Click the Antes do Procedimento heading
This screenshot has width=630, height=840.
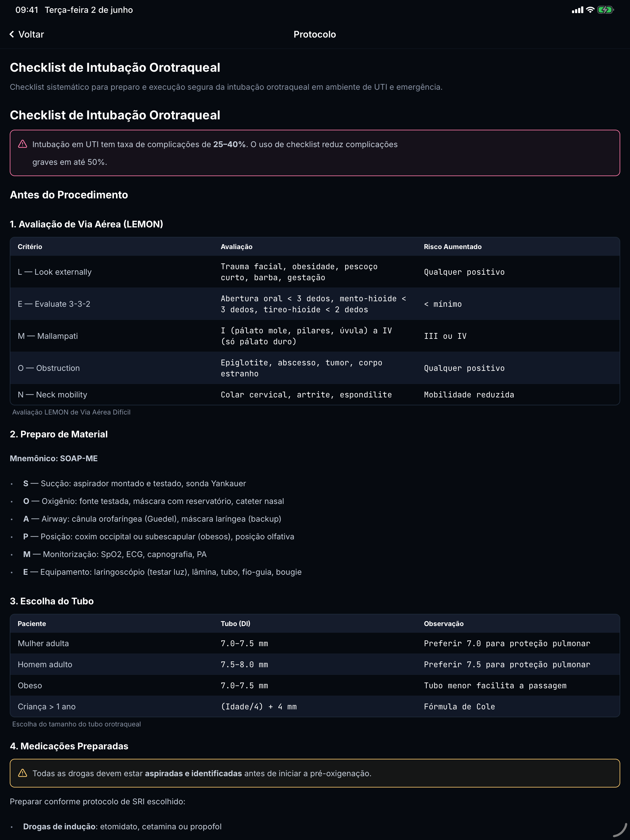(69, 195)
